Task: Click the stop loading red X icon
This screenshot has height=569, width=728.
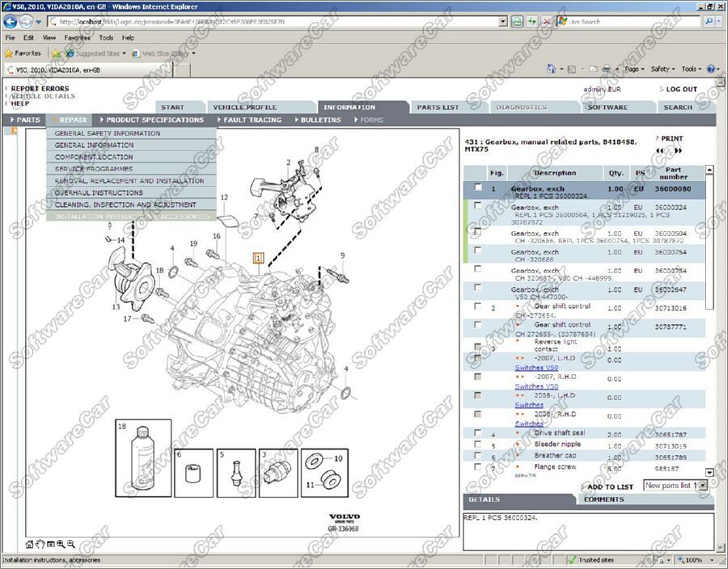Action: pyautogui.click(x=548, y=22)
